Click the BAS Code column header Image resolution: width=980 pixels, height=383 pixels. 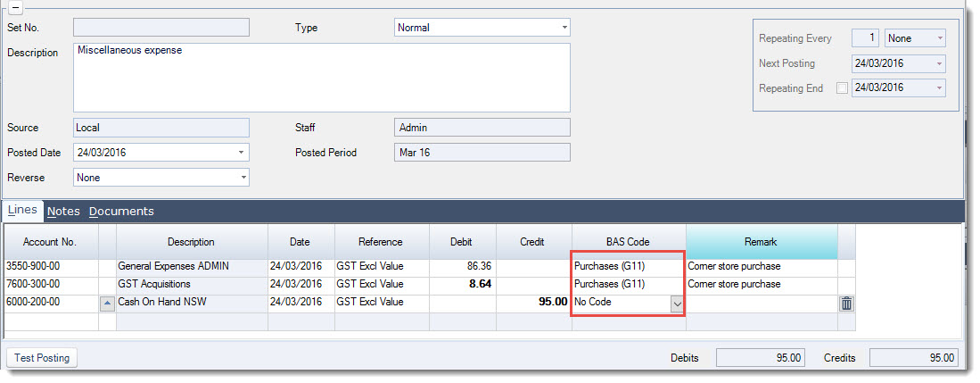tap(628, 242)
